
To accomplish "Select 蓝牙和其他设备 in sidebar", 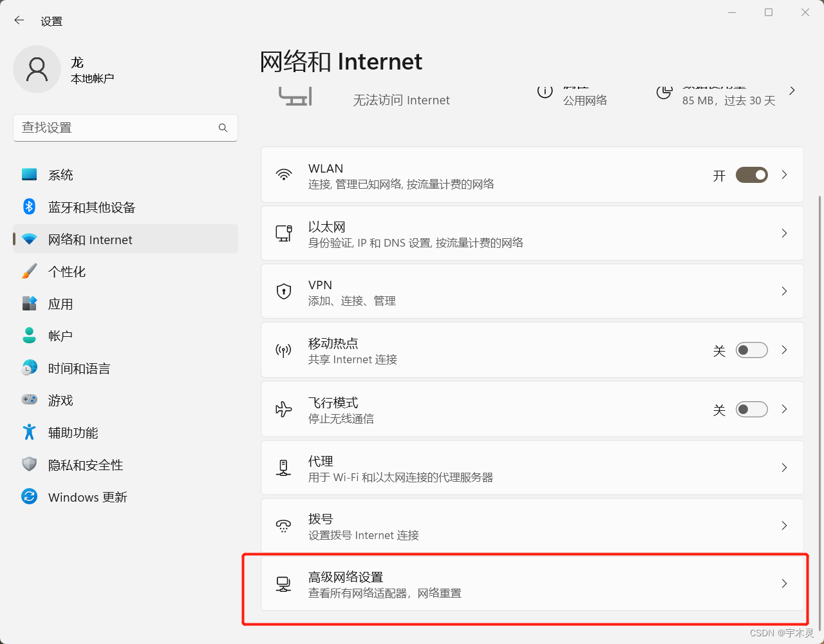I will [x=126, y=207].
